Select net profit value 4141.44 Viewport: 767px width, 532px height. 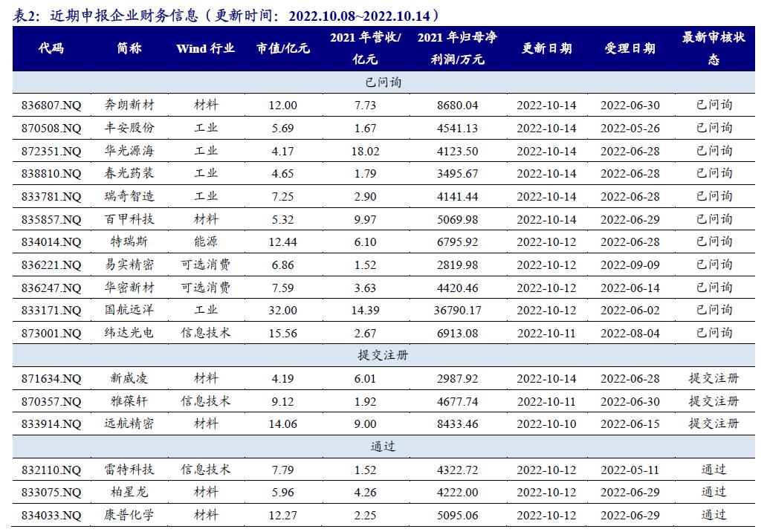tap(457, 197)
